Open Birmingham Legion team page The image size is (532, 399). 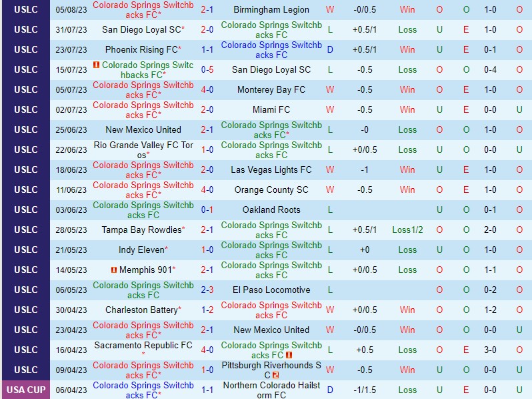coord(271,10)
